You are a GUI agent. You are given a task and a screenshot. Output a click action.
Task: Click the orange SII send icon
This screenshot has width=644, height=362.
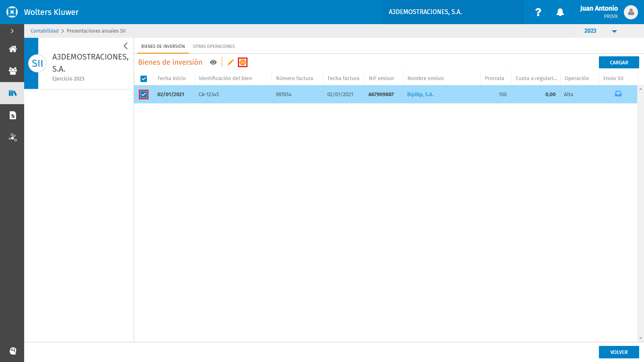(x=243, y=62)
